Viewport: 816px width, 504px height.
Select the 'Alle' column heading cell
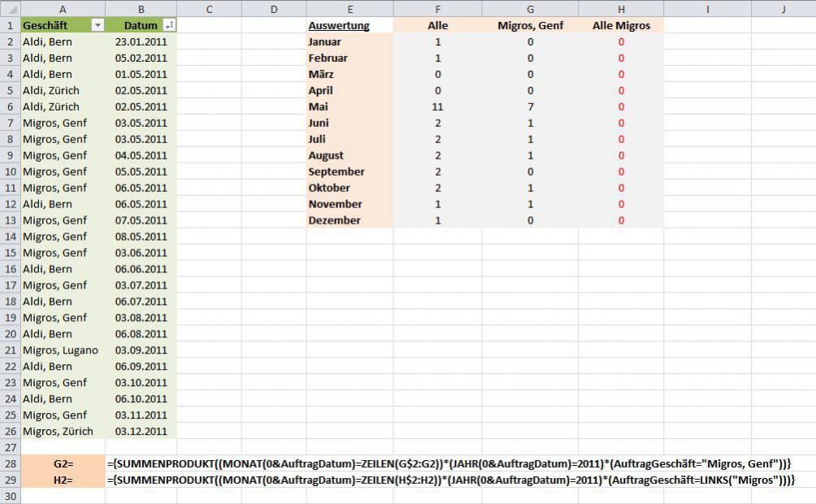pos(437,25)
